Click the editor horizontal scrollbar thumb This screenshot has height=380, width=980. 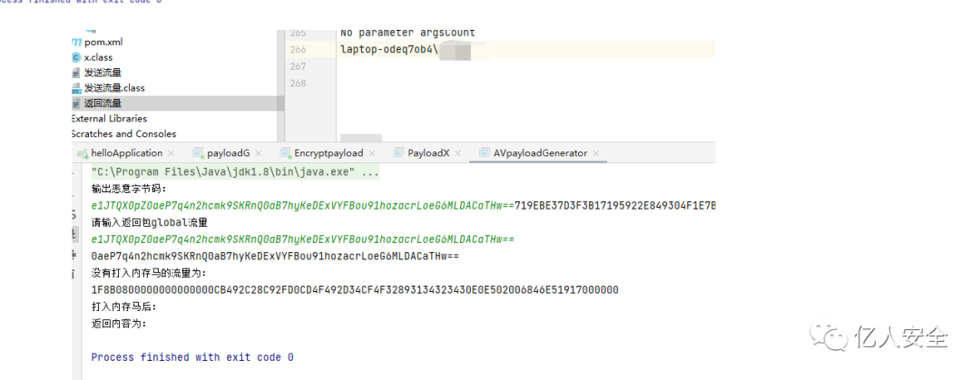click(361, 138)
